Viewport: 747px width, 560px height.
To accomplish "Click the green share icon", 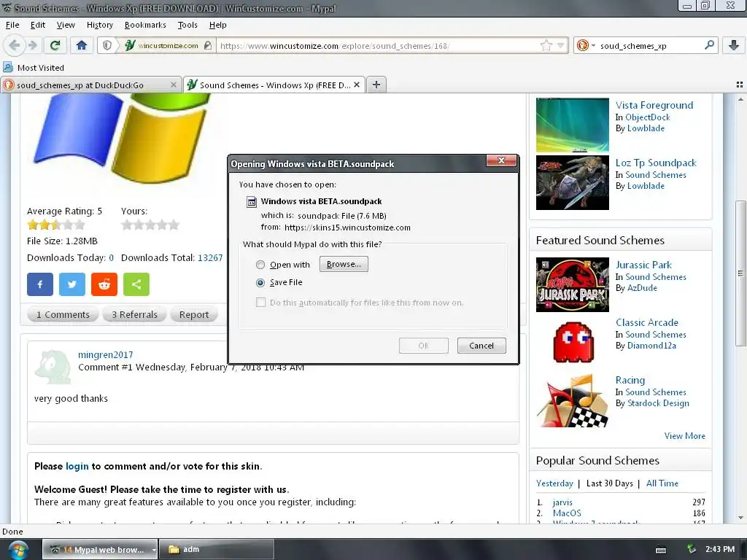I will pos(136,284).
